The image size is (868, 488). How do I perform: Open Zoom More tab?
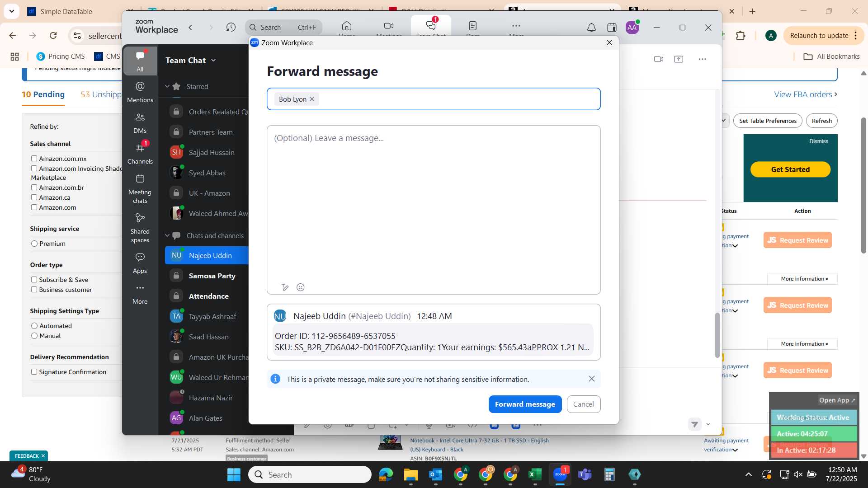[x=516, y=28]
